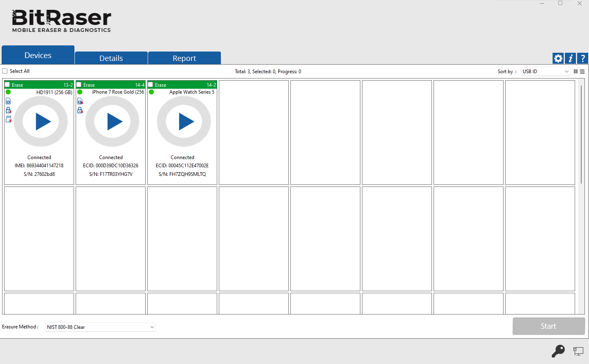Click SIM card icon on HD1911 device

coord(8,101)
